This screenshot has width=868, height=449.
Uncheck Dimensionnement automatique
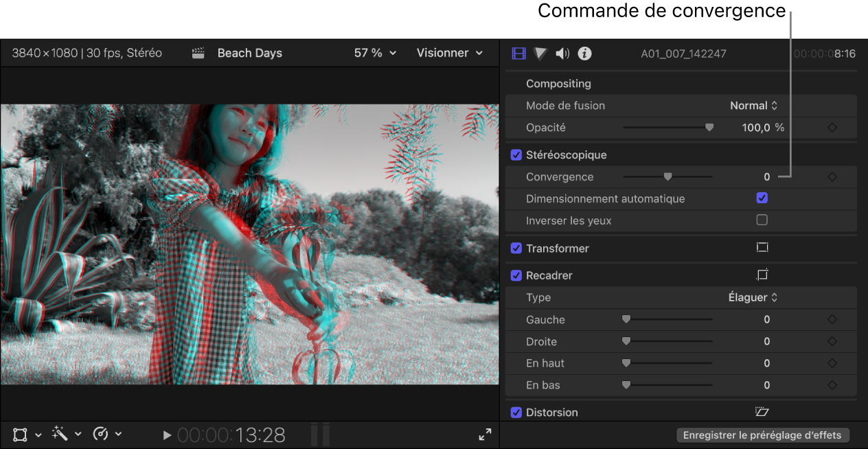(x=762, y=198)
